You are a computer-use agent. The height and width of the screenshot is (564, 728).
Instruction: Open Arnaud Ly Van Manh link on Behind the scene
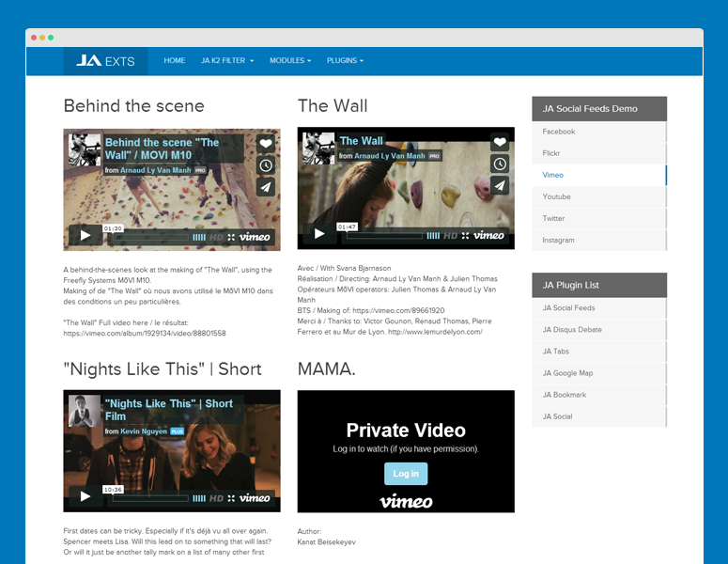tap(156, 170)
